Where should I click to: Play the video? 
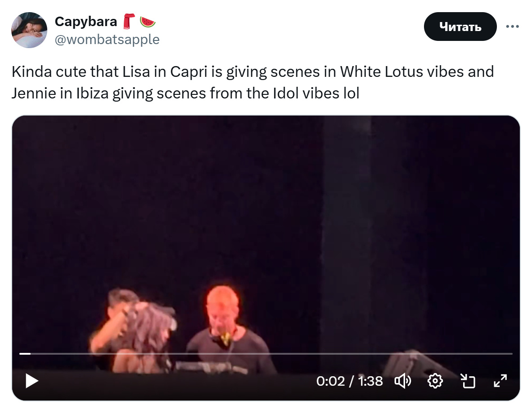(32, 381)
